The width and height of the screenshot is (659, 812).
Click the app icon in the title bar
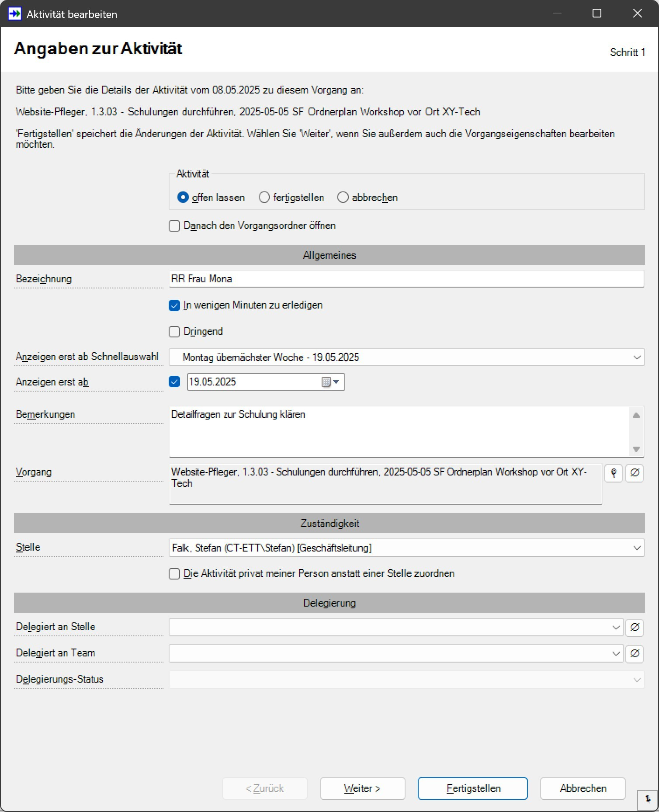[x=14, y=14]
